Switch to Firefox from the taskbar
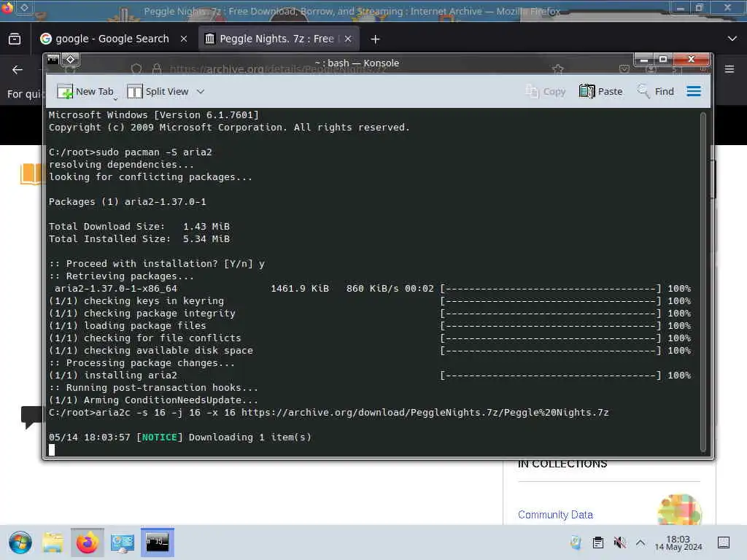This screenshot has width=747, height=560. [88, 542]
